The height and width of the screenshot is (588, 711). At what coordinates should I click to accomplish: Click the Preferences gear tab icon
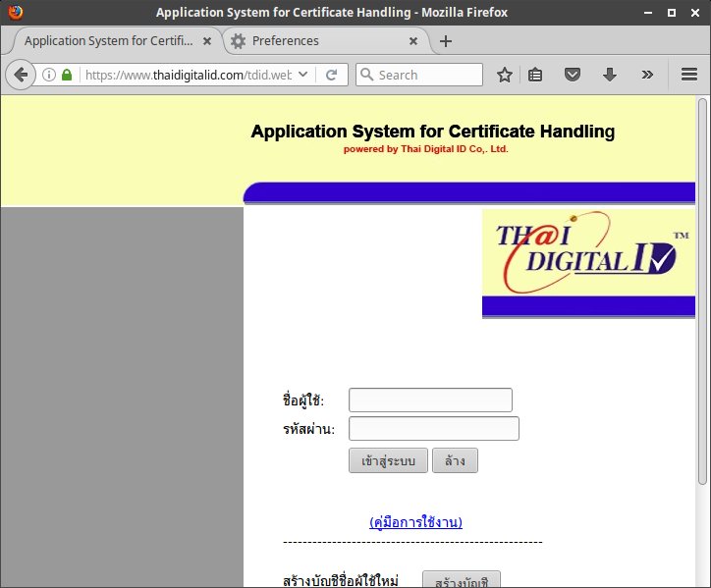coord(238,41)
